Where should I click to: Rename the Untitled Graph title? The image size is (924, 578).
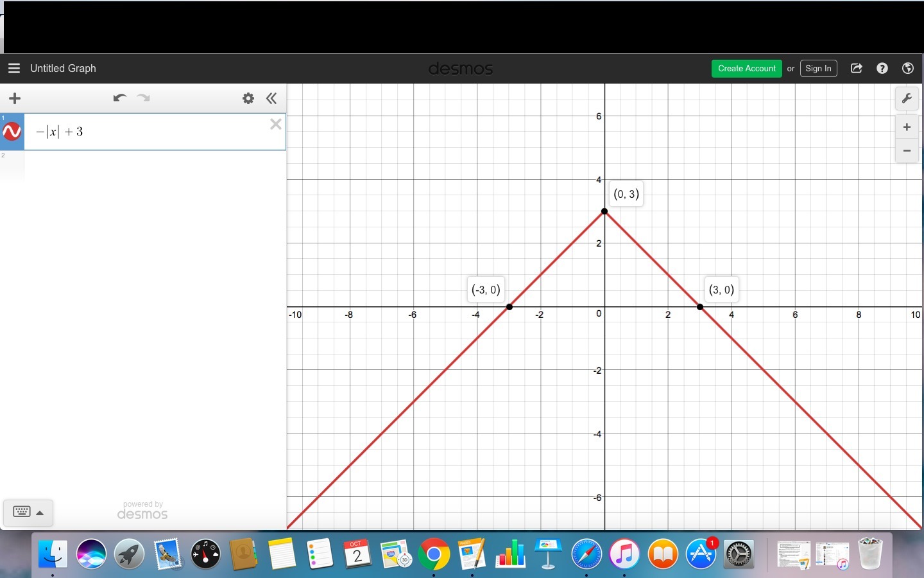[x=63, y=68]
